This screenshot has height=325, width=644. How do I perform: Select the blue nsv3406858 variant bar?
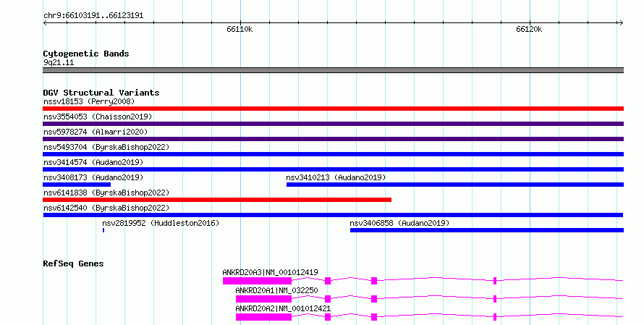[x=487, y=230]
